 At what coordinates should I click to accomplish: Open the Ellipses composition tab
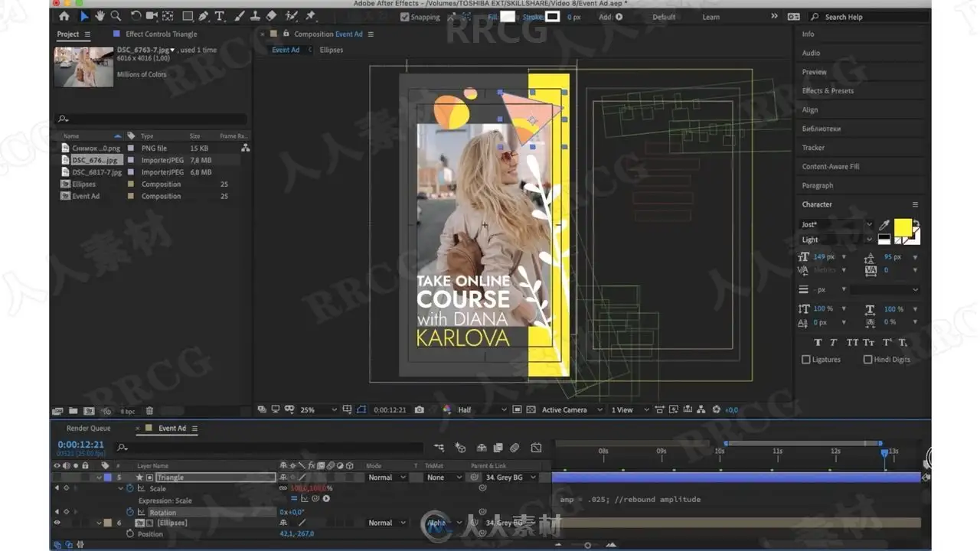(x=331, y=50)
